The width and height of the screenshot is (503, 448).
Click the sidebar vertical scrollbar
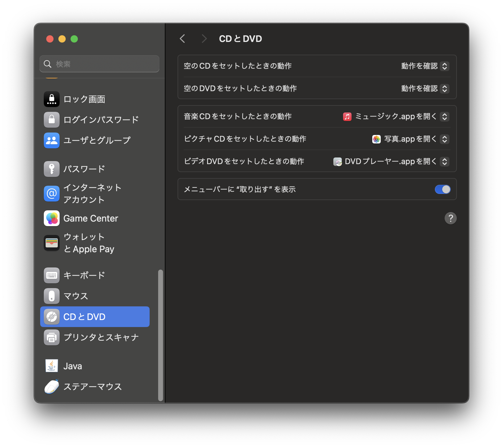tap(161, 335)
